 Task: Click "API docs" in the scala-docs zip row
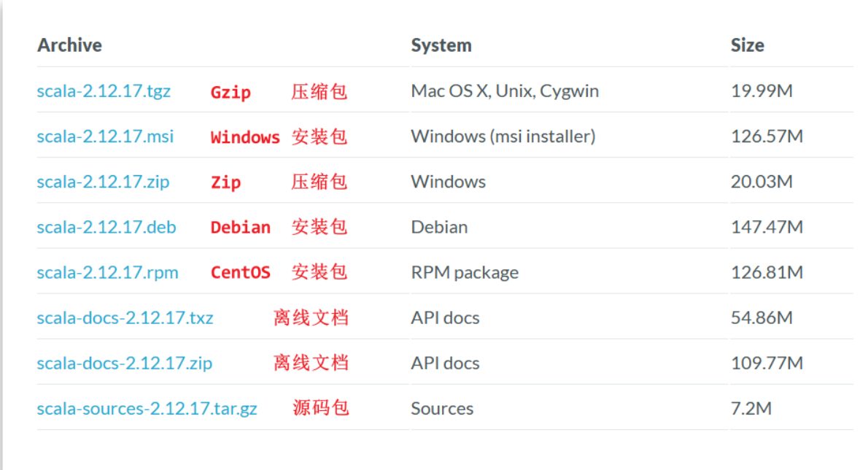click(445, 363)
